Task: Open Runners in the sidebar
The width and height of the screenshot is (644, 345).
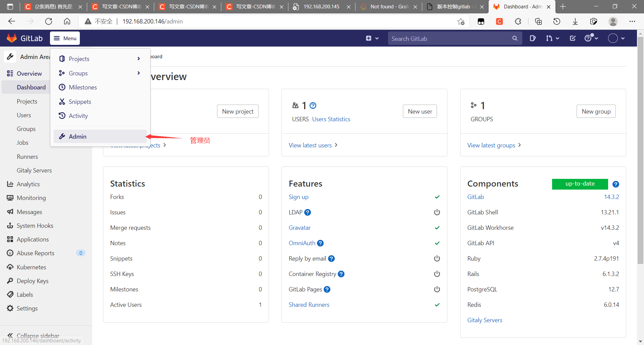Action: click(x=27, y=156)
